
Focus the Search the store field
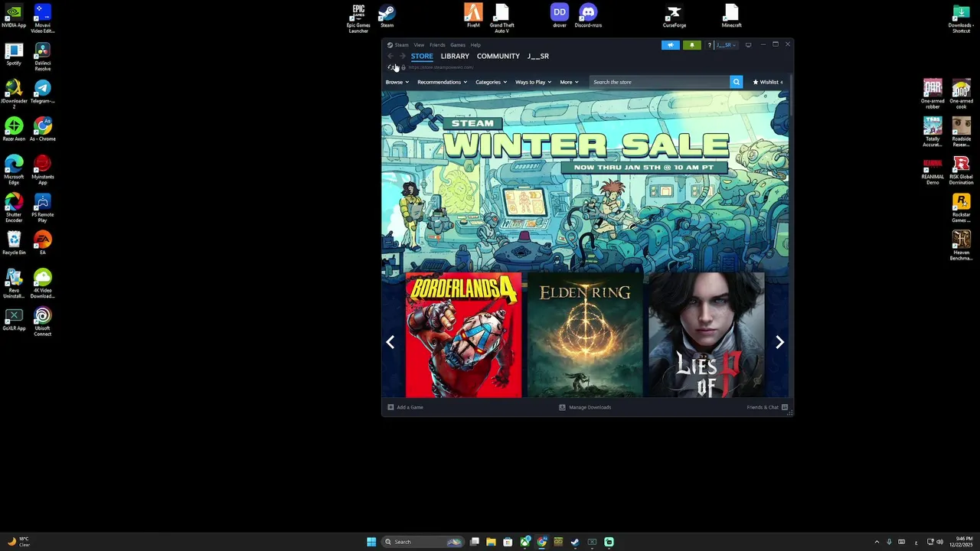pos(658,82)
